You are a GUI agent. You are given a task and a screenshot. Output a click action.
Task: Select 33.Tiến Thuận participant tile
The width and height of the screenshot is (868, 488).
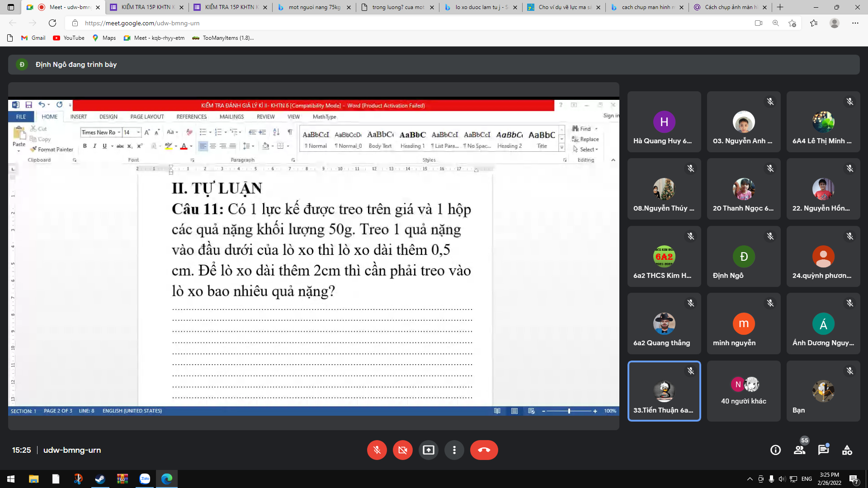click(664, 391)
